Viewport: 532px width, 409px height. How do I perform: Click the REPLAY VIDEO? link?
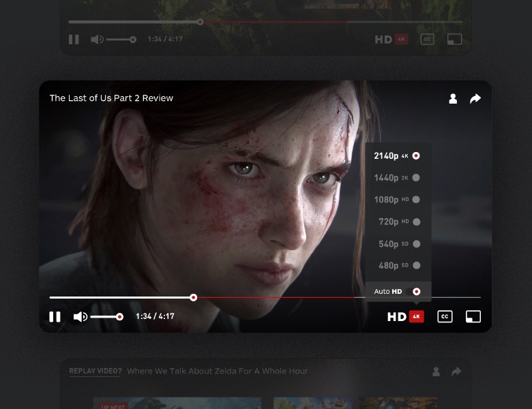[x=95, y=371]
